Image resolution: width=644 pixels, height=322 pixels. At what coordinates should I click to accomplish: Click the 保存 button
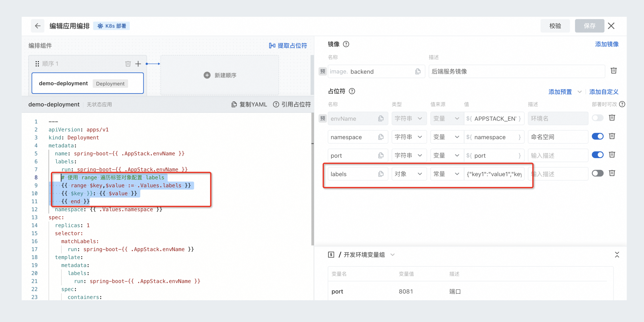590,26
